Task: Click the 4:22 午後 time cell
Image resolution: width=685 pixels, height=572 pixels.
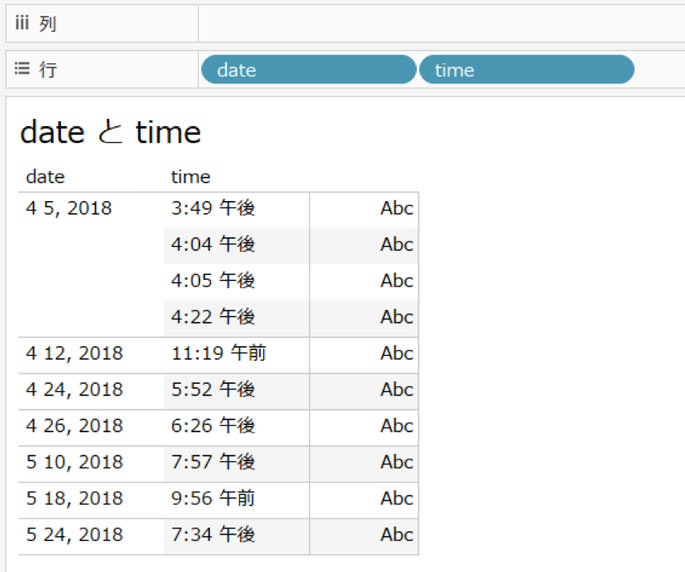Action: (x=213, y=317)
